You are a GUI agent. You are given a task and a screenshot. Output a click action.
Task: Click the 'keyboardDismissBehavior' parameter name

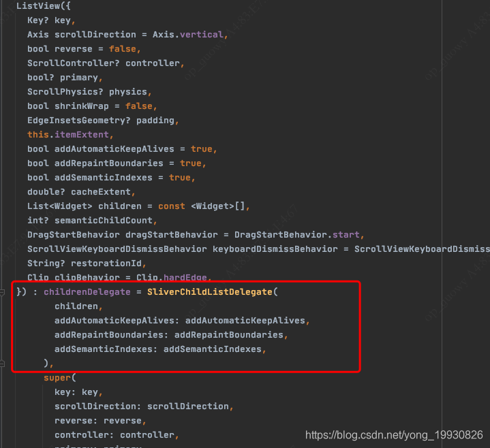(x=275, y=249)
